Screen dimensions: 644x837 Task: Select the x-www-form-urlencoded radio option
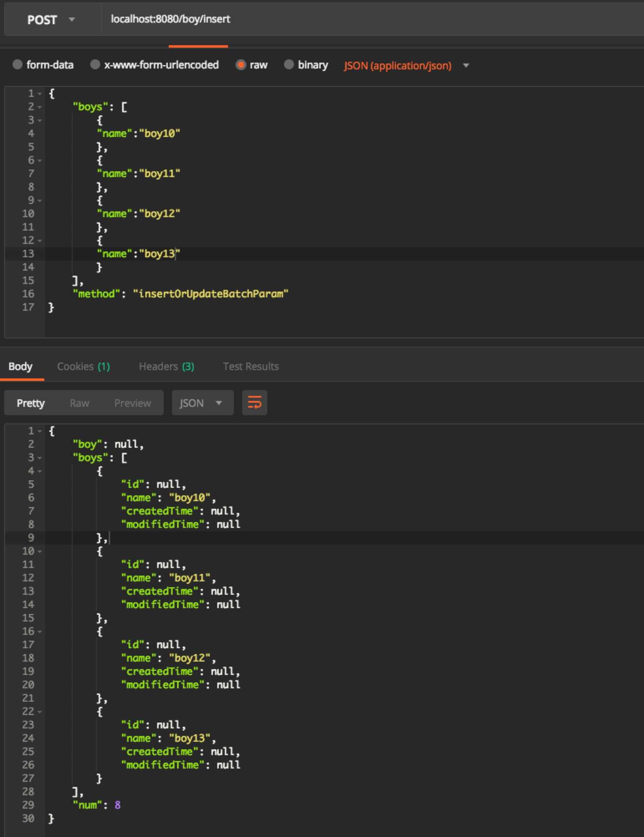point(154,65)
